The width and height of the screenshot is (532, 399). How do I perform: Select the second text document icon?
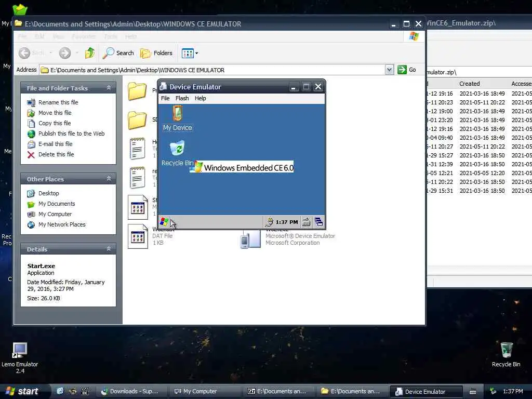tap(137, 178)
